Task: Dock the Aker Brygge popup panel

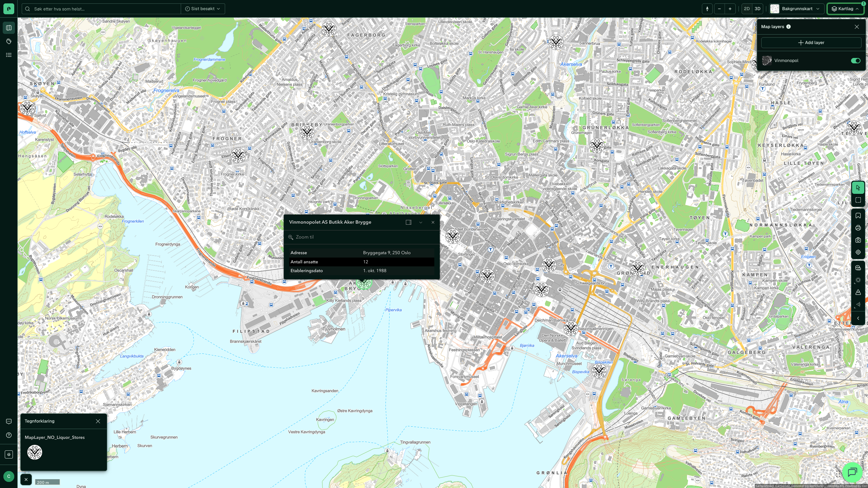Action: point(409,222)
